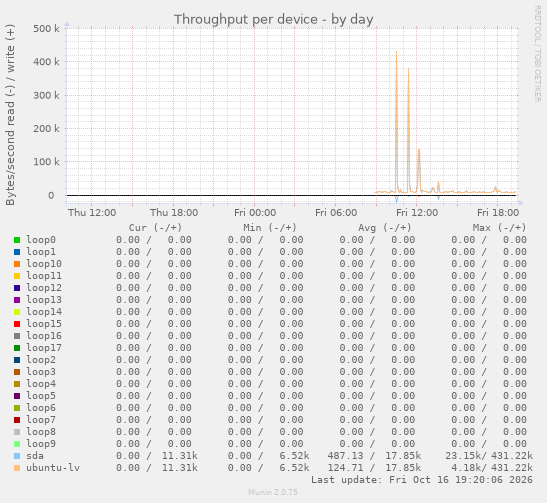Select the loop7 legend label
547x503 pixels.
tap(41, 420)
